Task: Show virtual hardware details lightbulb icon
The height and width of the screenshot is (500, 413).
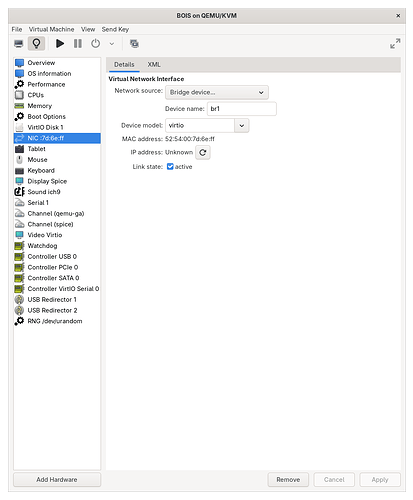Action: (36, 44)
